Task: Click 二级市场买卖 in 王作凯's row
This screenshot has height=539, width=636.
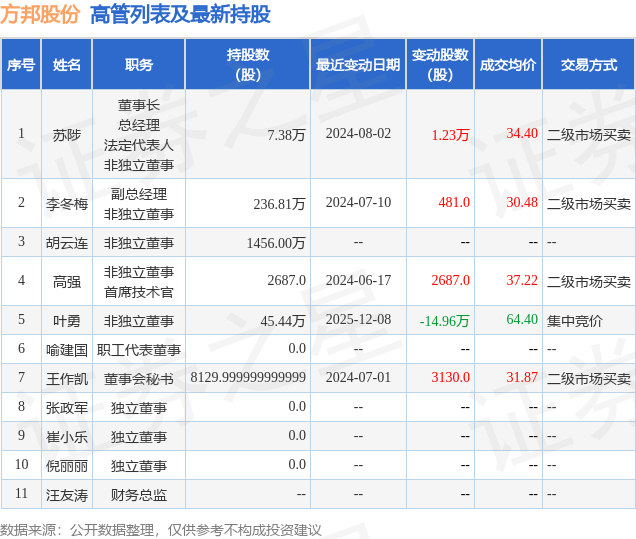Action: click(589, 379)
